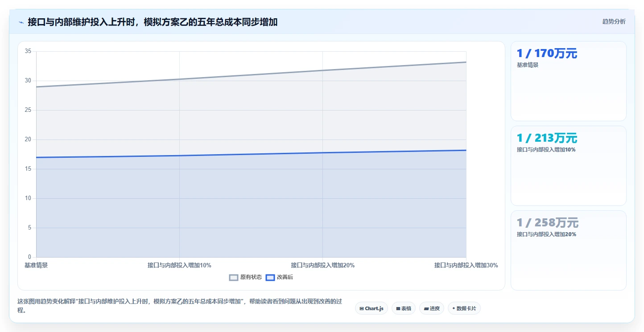644x332 pixels.
Task: Click the 数据卡片 tag
Action: (x=464, y=308)
